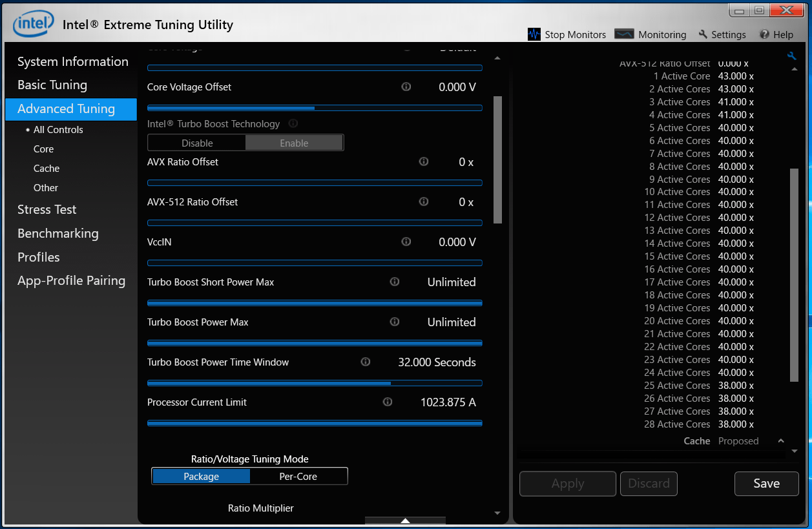812x529 pixels.
Task: Click the '3 Active Cores' row
Action: pos(701,102)
